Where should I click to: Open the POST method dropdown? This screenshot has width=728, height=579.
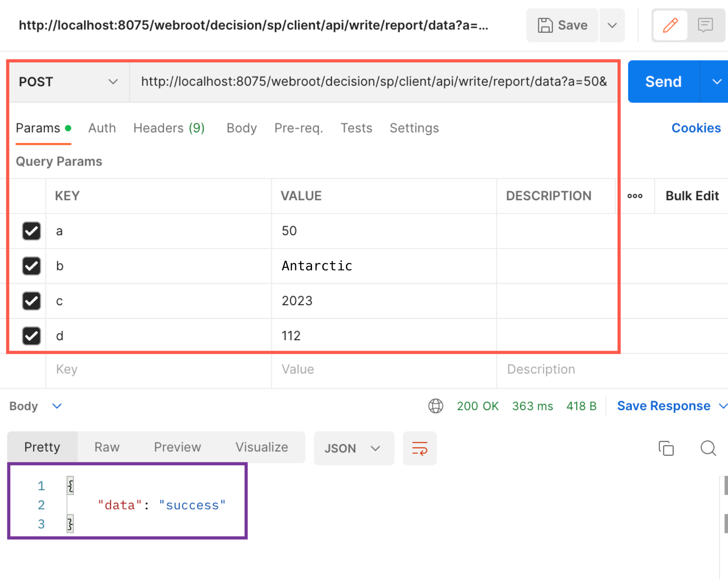pyautogui.click(x=69, y=82)
